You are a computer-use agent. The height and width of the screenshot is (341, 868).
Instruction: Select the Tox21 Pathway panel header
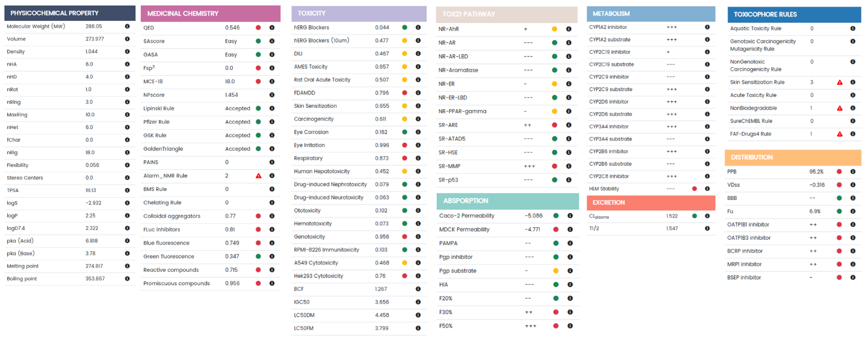pyautogui.click(x=506, y=14)
